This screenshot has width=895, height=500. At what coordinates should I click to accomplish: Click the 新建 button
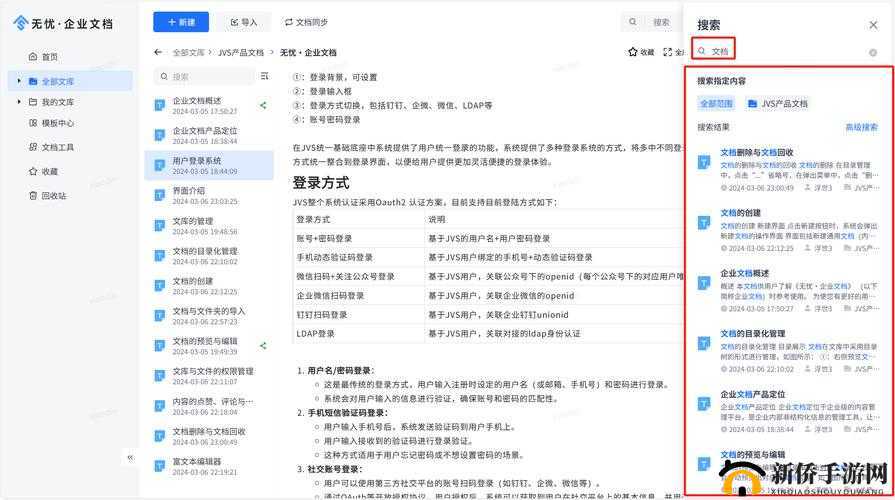click(181, 22)
